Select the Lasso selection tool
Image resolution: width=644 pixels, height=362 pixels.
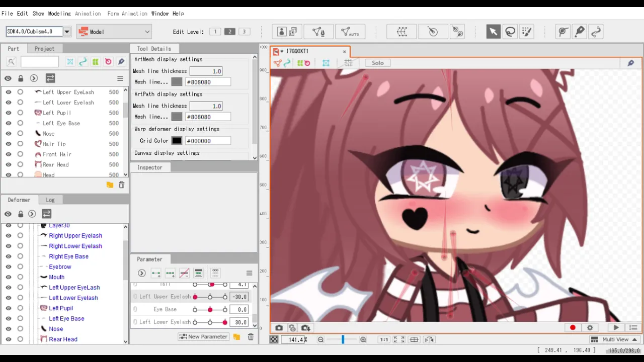pos(510,32)
